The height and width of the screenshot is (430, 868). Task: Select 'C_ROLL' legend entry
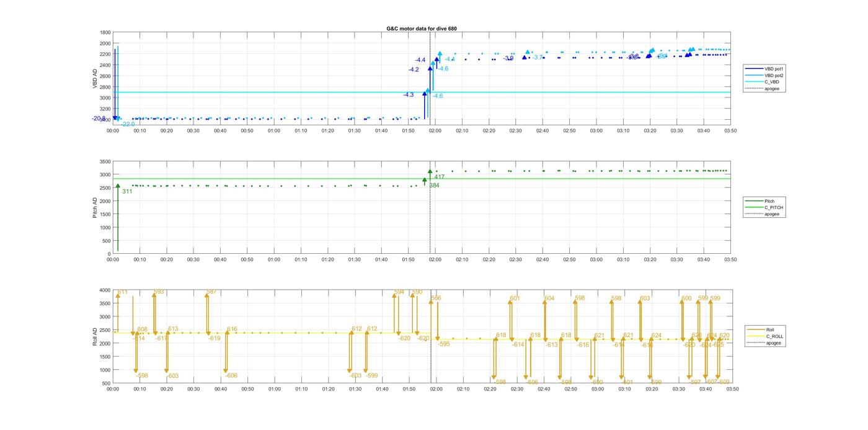[774, 336]
